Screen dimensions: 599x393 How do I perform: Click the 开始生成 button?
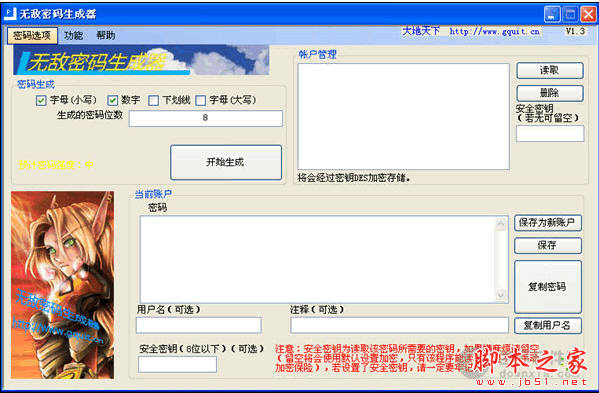pos(226,162)
